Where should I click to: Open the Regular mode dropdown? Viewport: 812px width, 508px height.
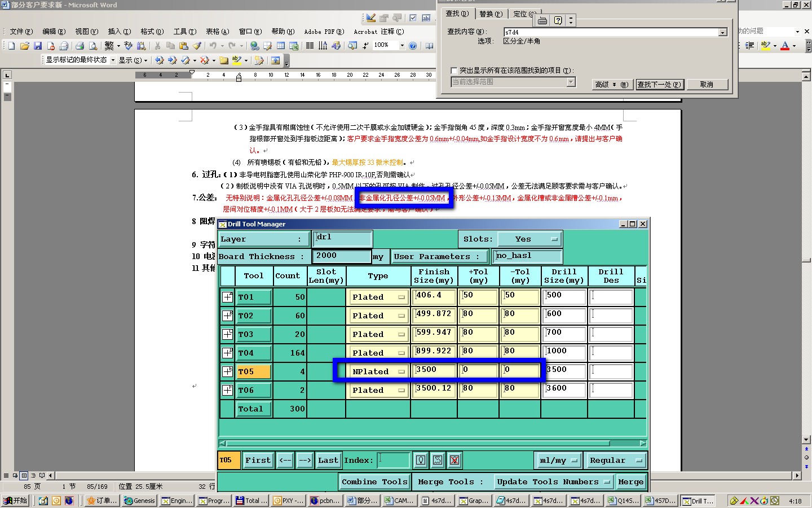point(616,460)
